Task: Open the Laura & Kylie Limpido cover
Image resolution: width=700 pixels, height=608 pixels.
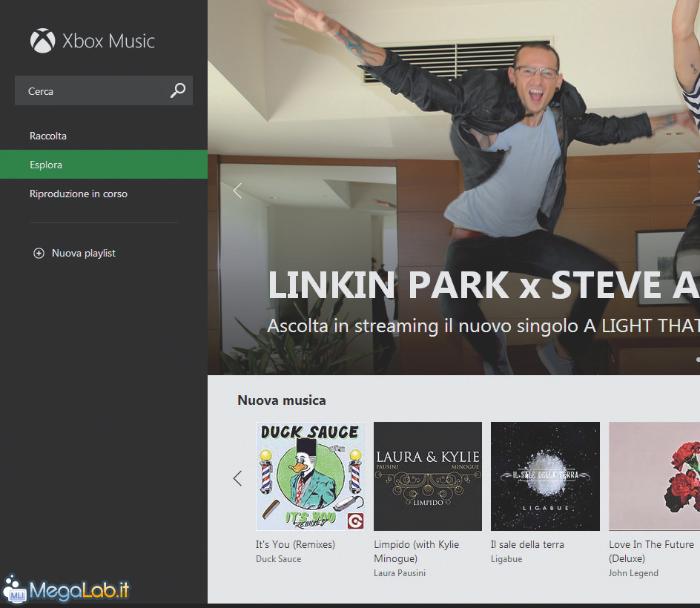Action: [428, 476]
